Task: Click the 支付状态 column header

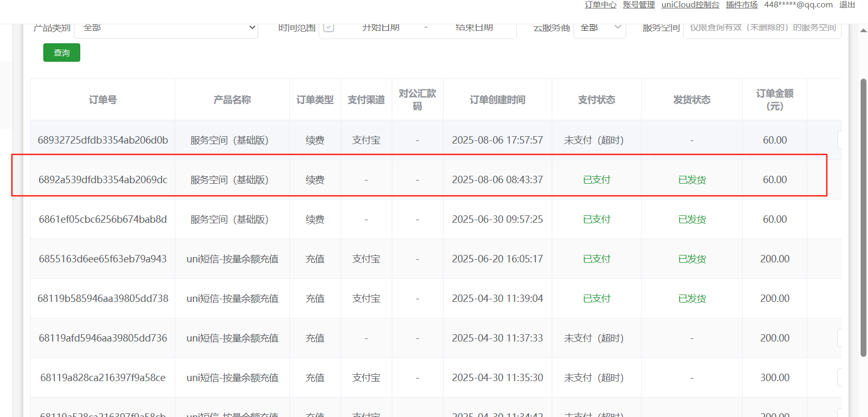Action: (597, 100)
